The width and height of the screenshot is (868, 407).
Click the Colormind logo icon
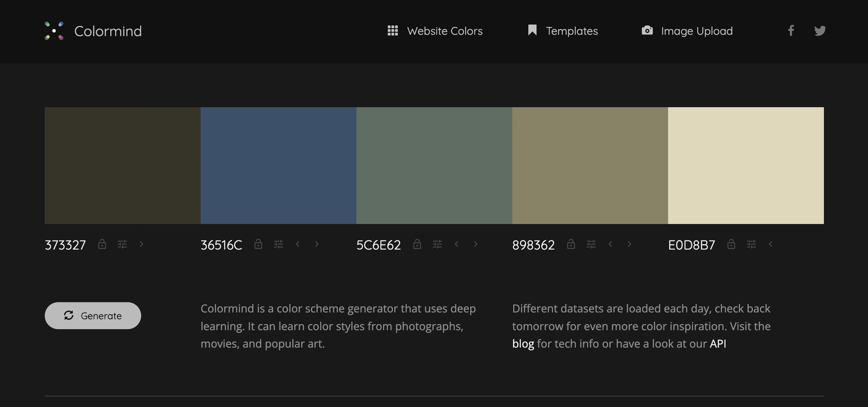coord(54,31)
